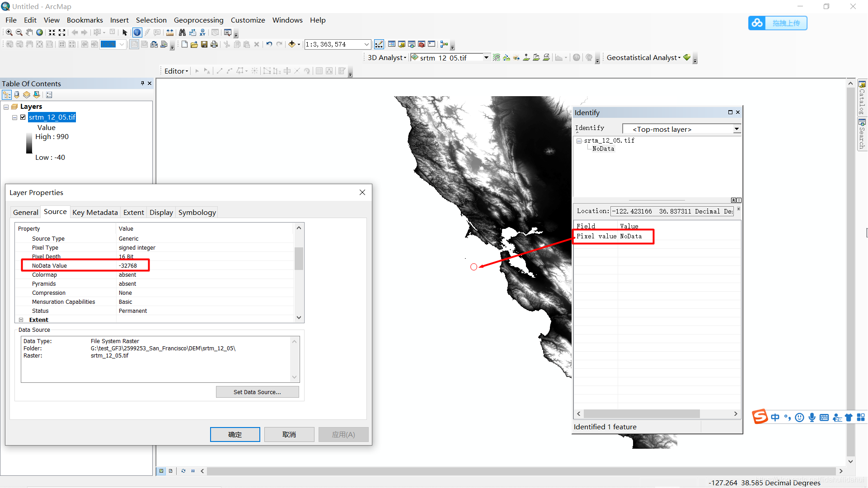The height and width of the screenshot is (488, 868).
Task: Open the Go To XY tool
Action: coord(202,33)
